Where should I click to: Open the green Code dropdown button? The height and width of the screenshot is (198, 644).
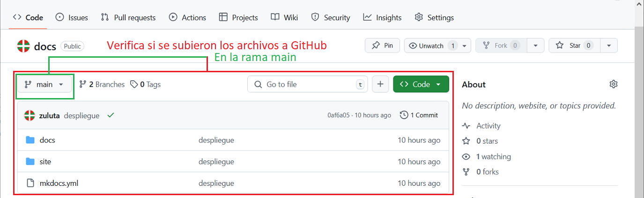click(x=421, y=84)
